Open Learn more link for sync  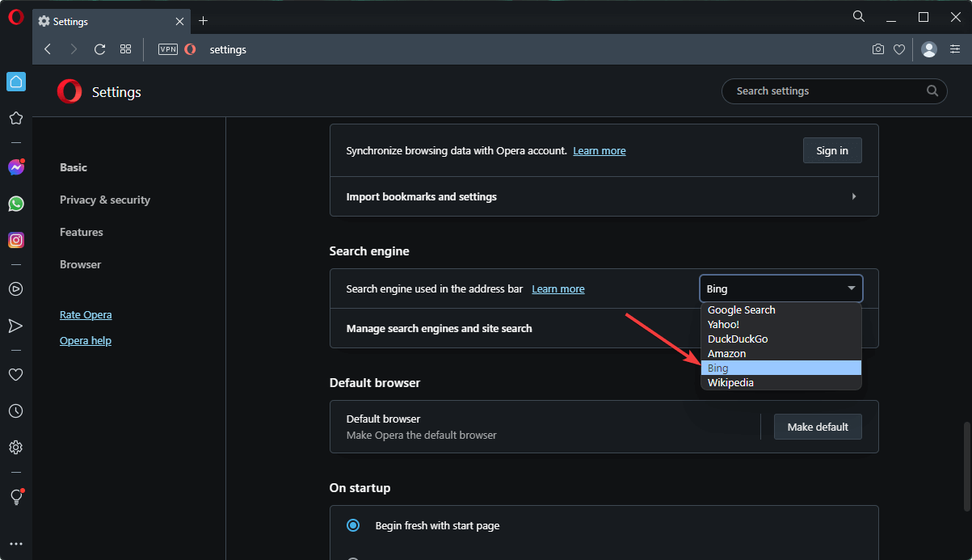600,150
